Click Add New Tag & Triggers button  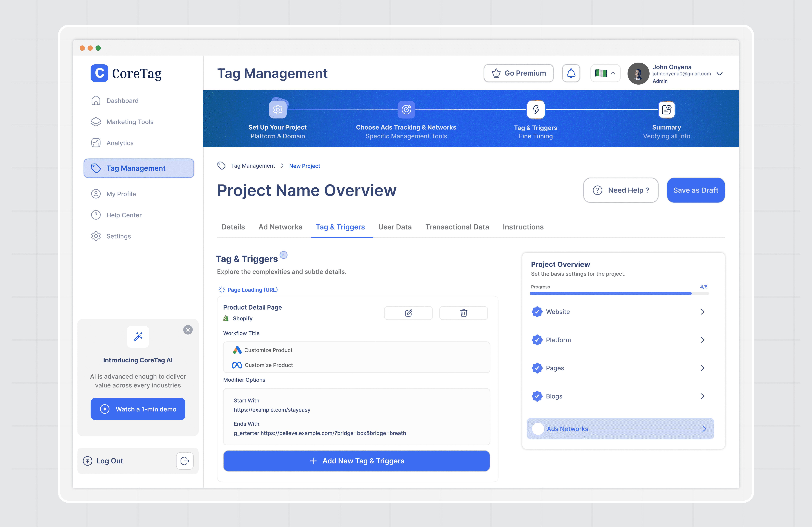[357, 461]
